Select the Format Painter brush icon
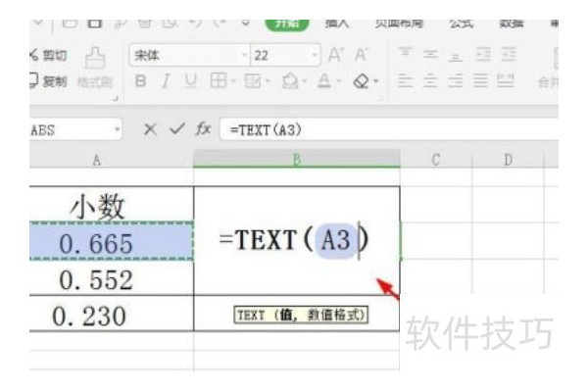The width and height of the screenshot is (588, 392). pyautogui.click(x=95, y=58)
